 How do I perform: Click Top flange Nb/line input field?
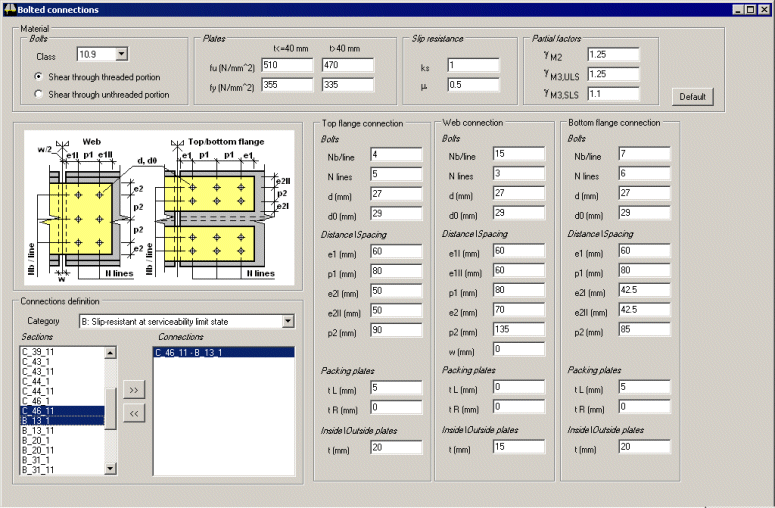[x=396, y=155]
